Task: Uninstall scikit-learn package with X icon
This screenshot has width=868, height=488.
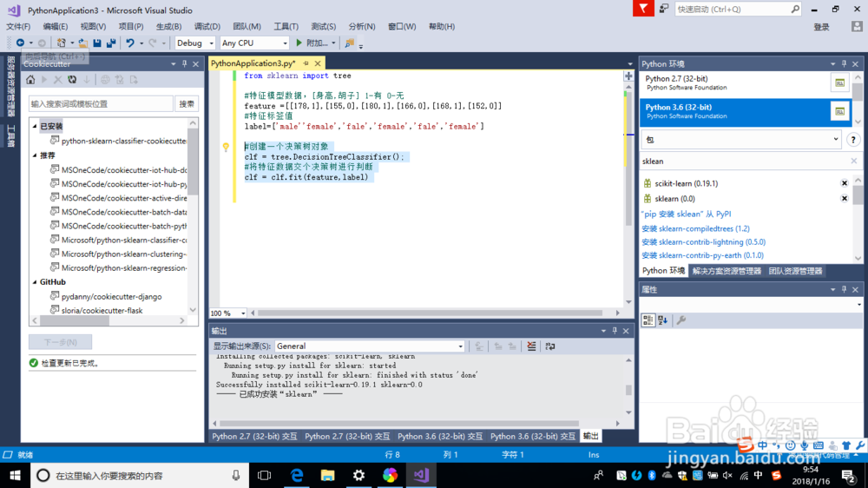Action: [845, 183]
